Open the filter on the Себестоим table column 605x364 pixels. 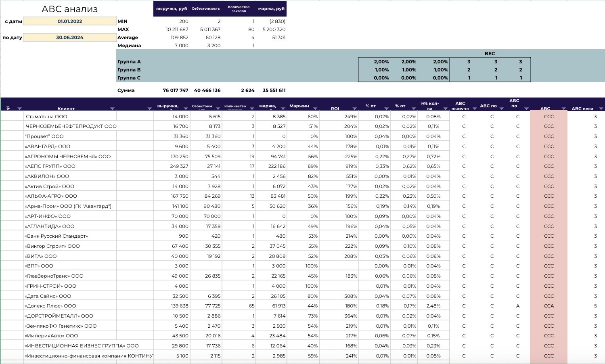(218, 108)
